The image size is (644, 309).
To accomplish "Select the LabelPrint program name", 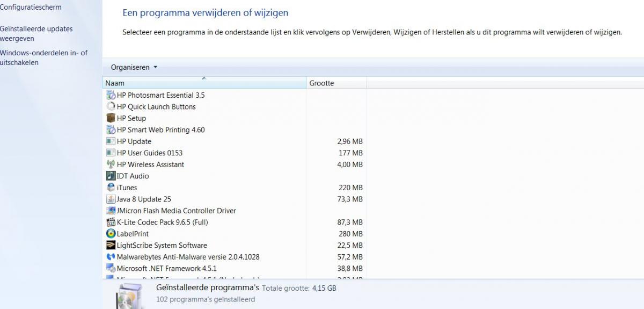I will (x=133, y=234).
